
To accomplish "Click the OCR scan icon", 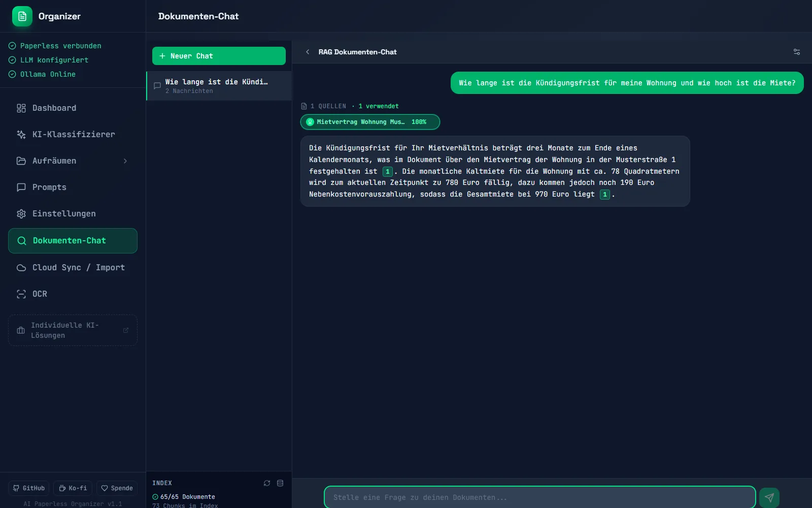I will pos(21,294).
